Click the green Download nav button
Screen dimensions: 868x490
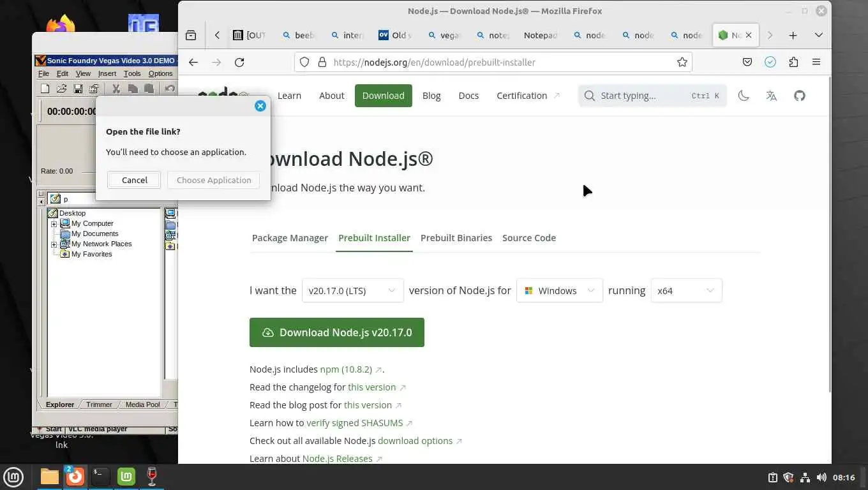384,96
